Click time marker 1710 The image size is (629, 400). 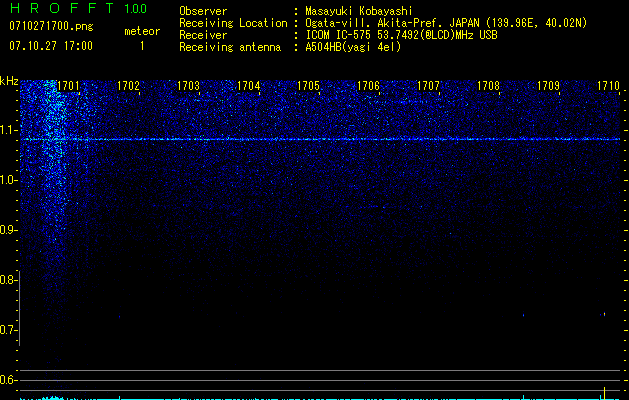click(x=609, y=86)
